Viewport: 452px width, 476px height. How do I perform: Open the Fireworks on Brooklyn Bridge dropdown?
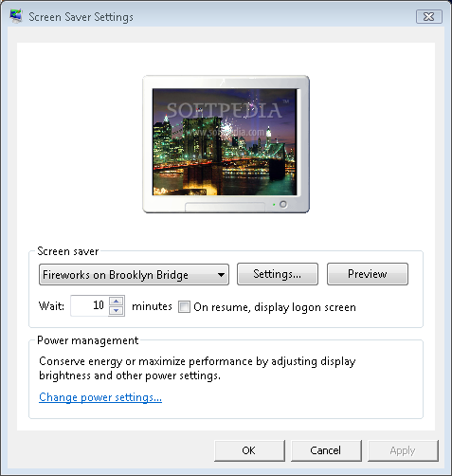click(x=134, y=275)
